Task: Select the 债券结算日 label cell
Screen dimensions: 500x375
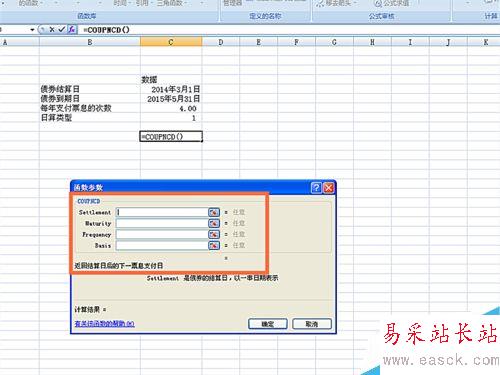Action: 90,89
